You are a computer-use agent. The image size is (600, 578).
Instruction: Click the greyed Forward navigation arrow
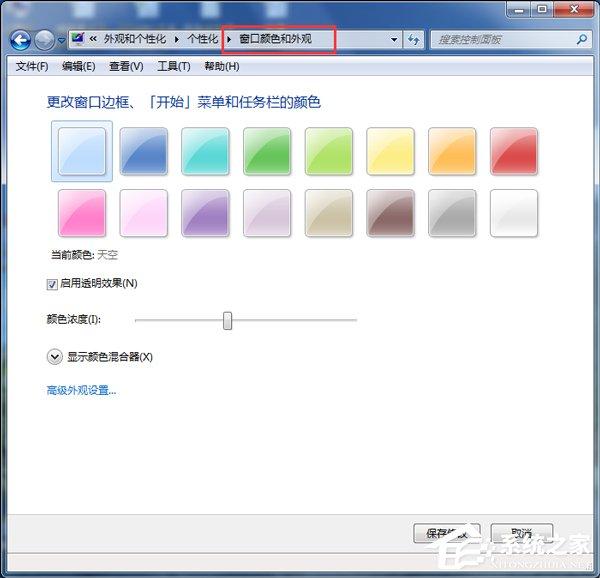click(44, 40)
